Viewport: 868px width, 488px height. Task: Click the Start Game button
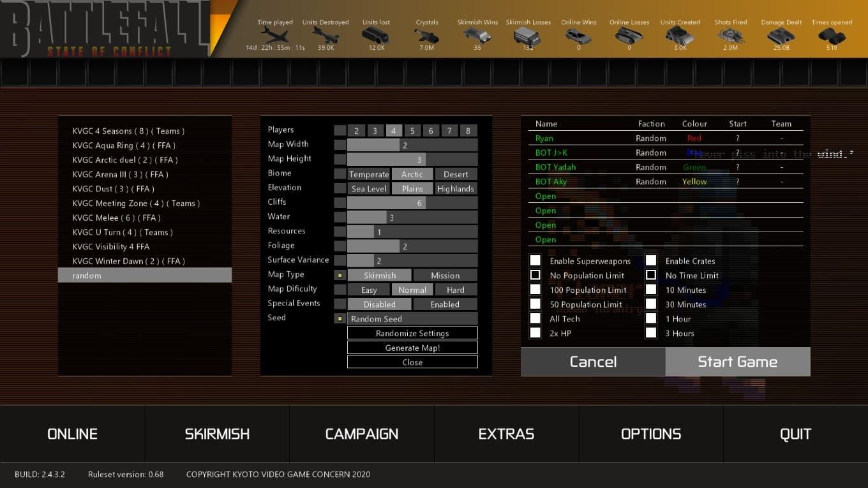click(x=738, y=362)
